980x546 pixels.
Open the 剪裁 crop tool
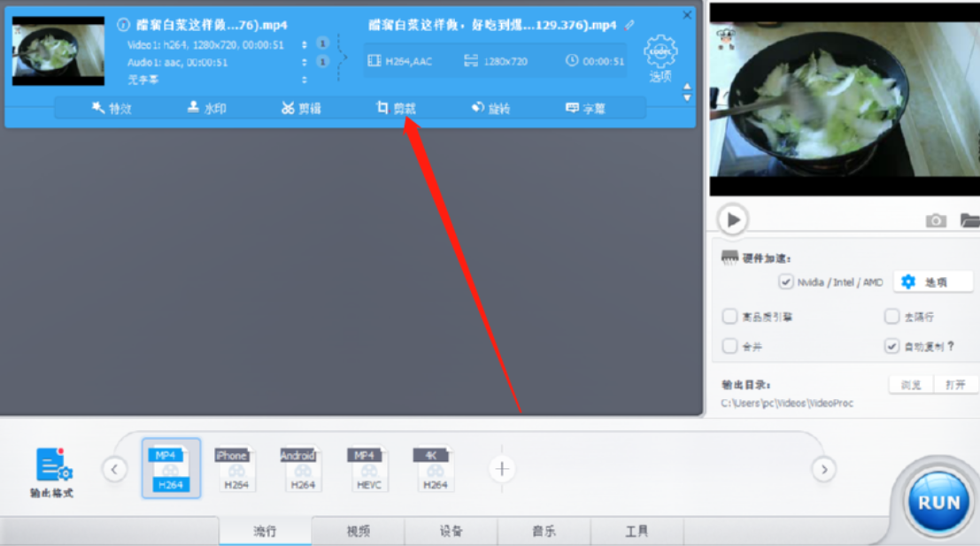click(397, 108)
